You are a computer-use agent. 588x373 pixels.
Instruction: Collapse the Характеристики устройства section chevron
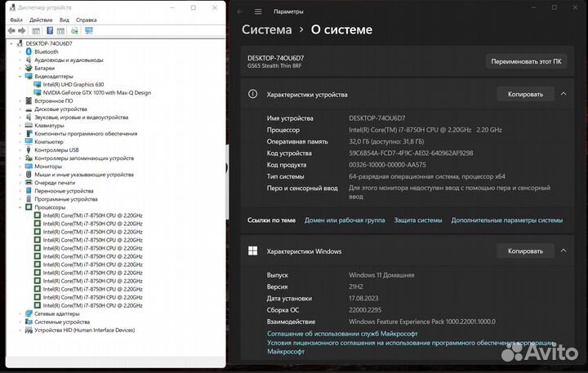(x=563, y=94)
